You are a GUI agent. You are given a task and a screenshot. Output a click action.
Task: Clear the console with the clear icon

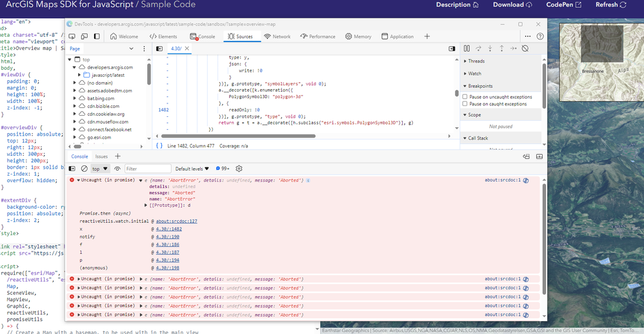pos(84,169)
